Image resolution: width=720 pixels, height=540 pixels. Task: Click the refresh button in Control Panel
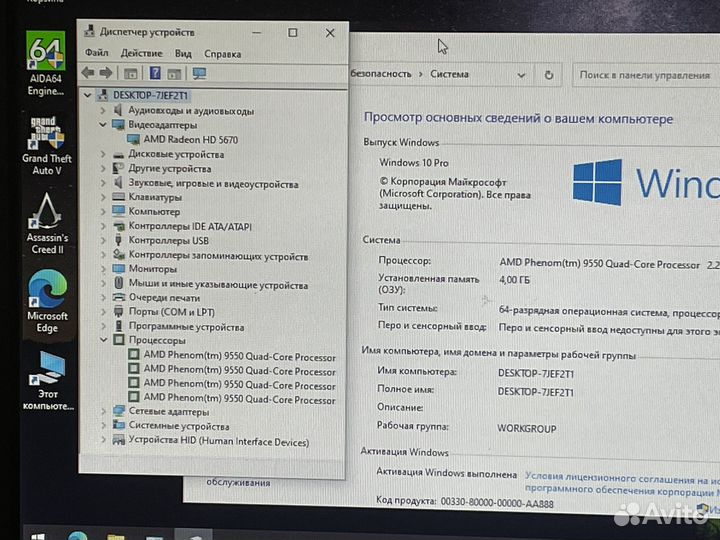(x=548, y=75)
